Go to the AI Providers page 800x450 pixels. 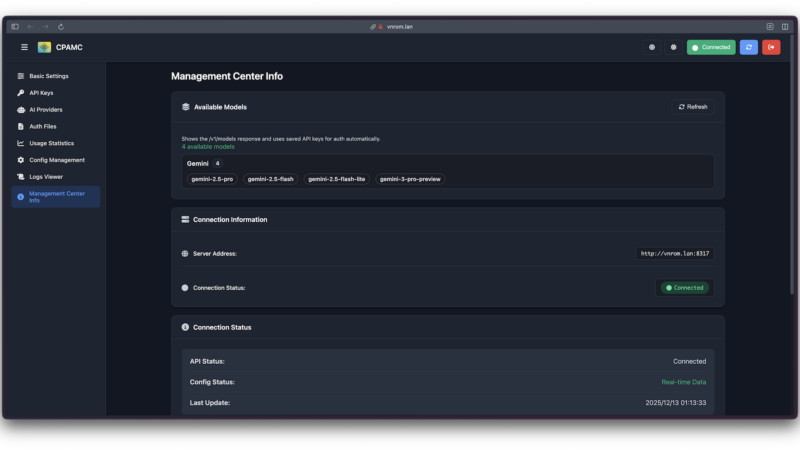coord(45,110)
